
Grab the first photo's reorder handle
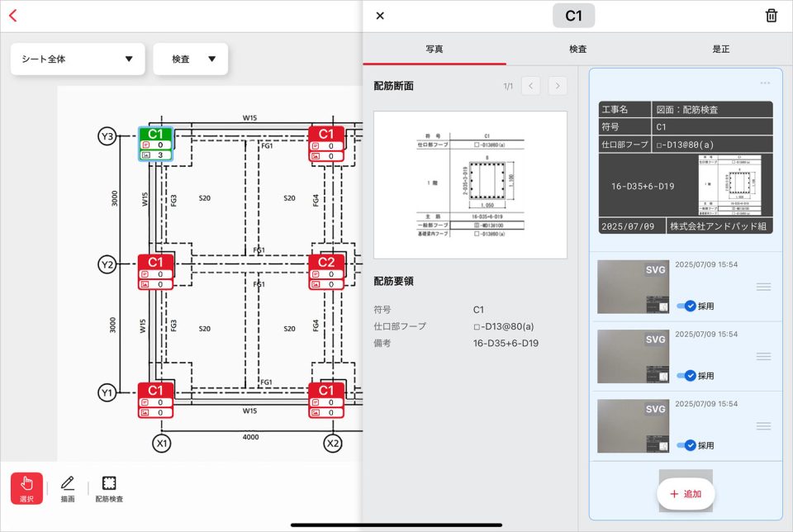click(763, 287)
